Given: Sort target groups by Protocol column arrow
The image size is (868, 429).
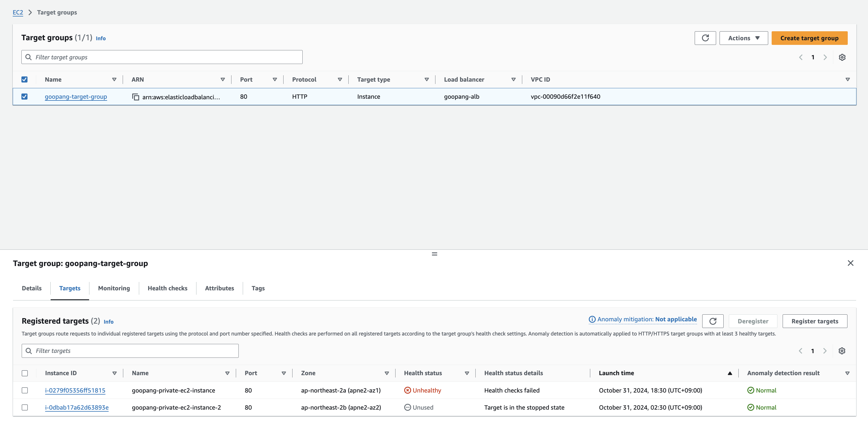Looking at the screenshot, I should tap(340, 80).
